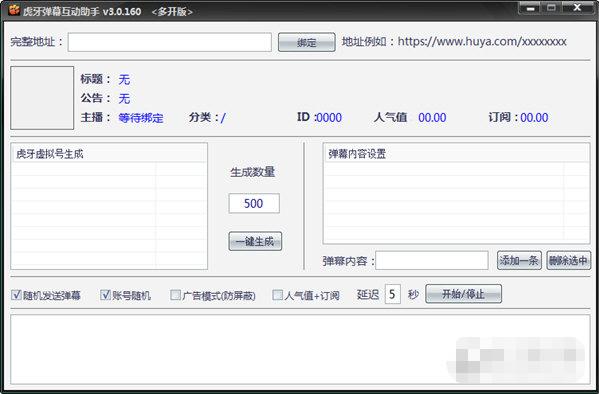Click the 删除选中 button
Image resolution: width=599 pixels, height=394 pixels.
pos(568,261)
